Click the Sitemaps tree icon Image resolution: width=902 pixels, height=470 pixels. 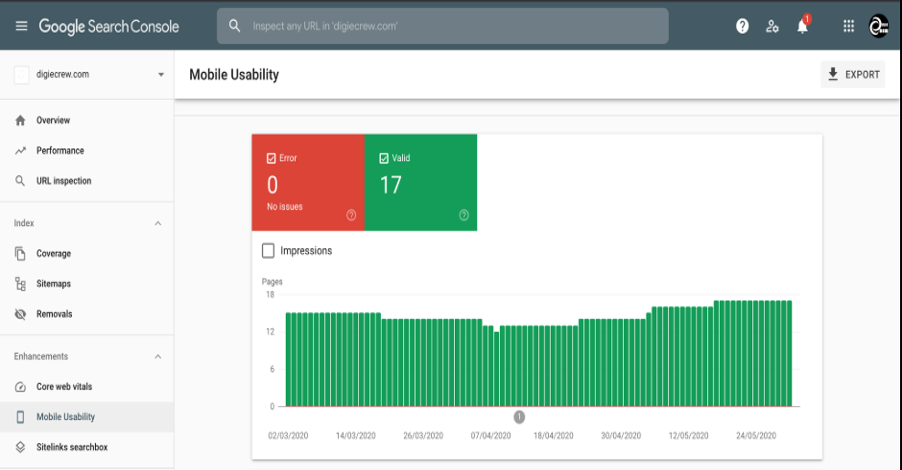[20, 284]
